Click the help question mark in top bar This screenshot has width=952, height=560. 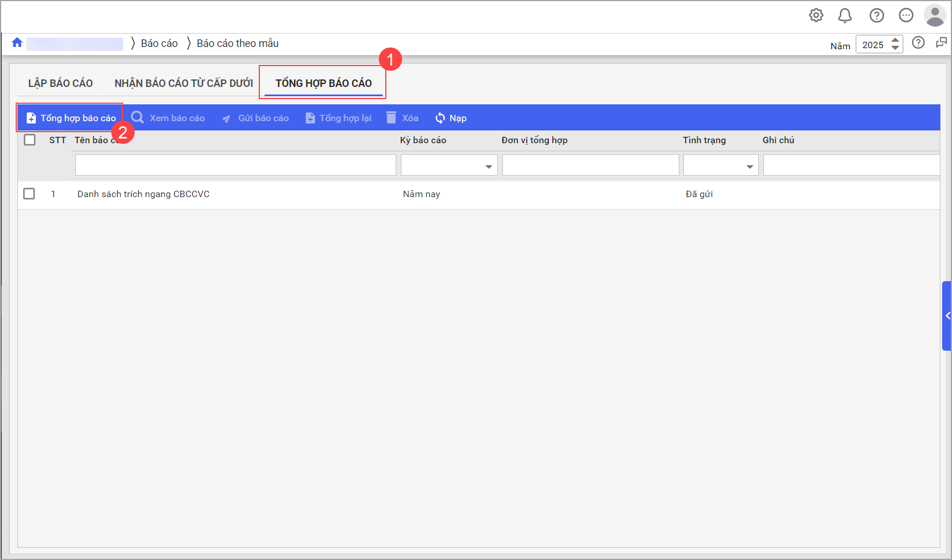[x=876, y=16]
